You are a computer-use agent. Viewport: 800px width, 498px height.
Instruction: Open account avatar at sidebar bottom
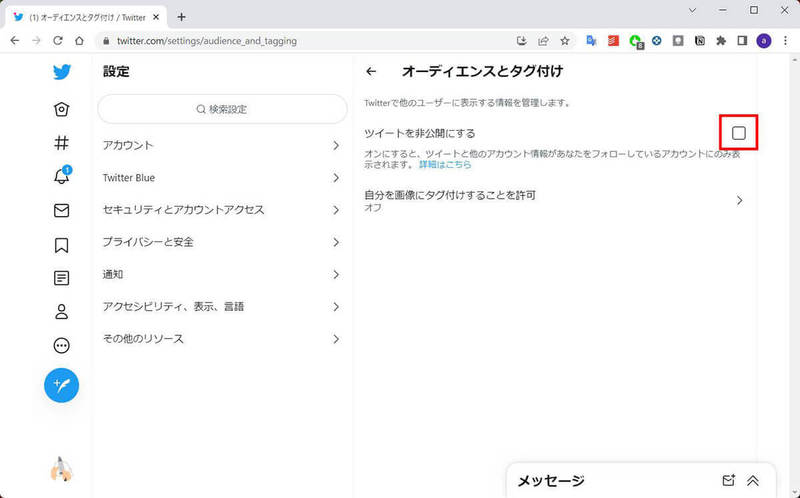[62, 469]
